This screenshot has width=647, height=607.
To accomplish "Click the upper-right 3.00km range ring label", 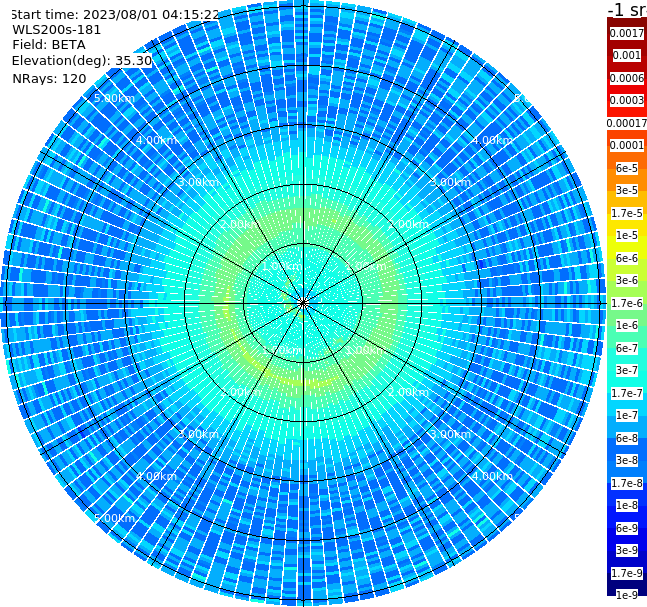I will click(450, 182).
